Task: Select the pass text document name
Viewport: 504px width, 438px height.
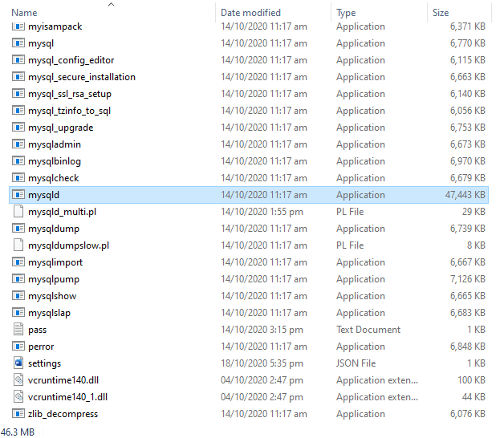Action: pos(37,330)
